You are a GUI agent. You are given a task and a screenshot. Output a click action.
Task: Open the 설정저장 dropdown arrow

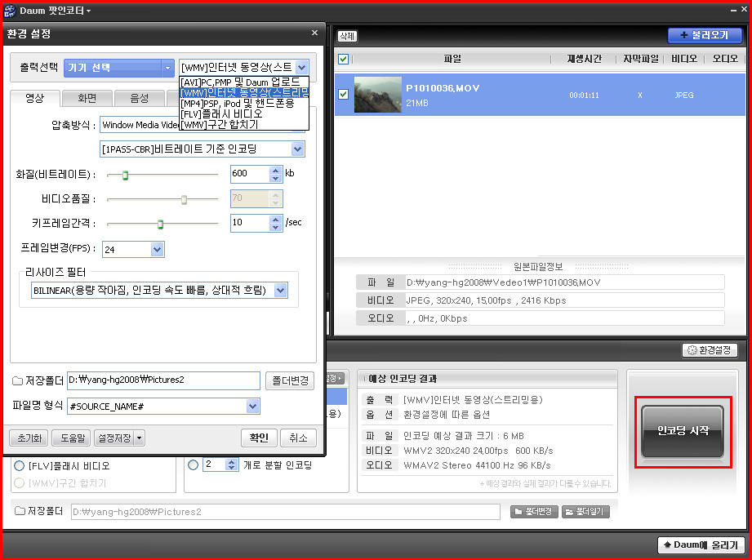pos(139,438)
